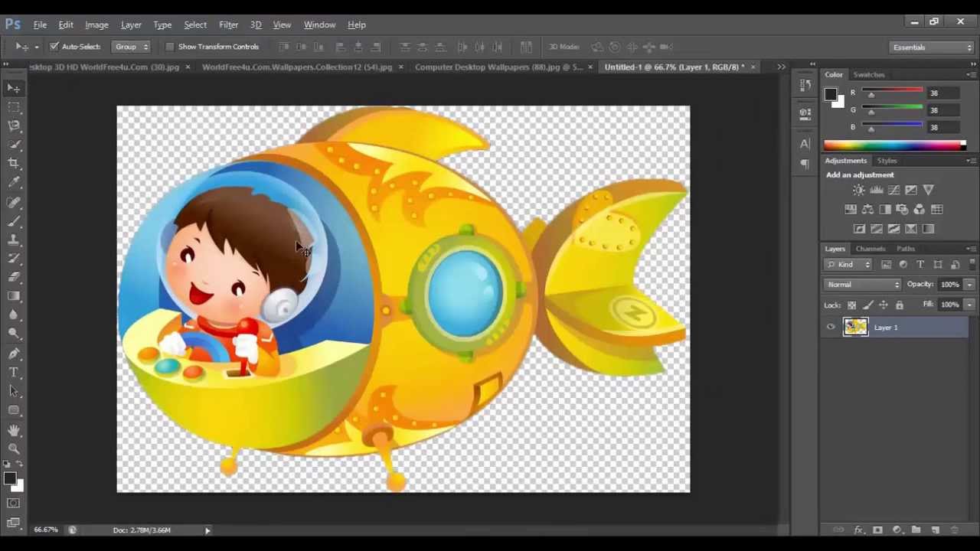Select the Pen tool
This screenshot has height=551, width=980.
[x=14, y=354]
